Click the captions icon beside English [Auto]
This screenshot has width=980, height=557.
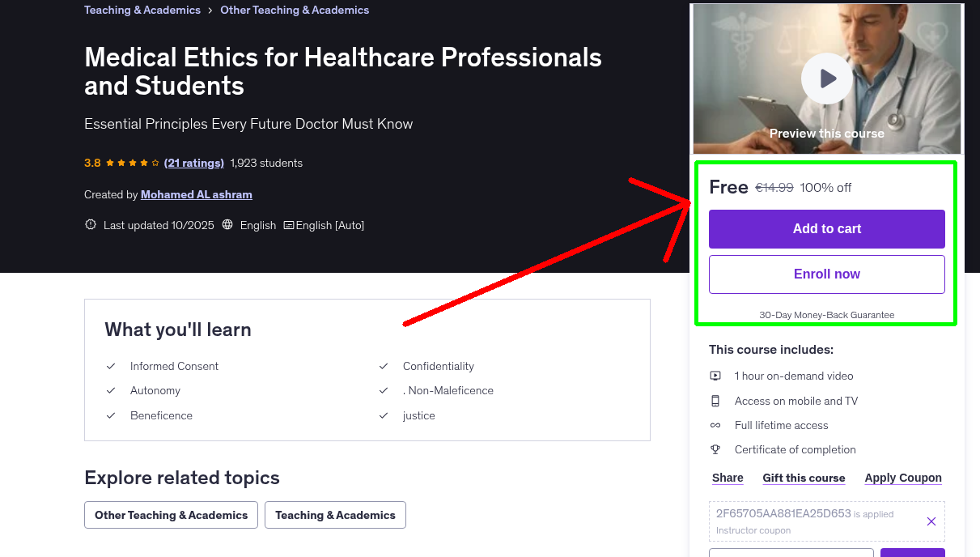[288, 224]
